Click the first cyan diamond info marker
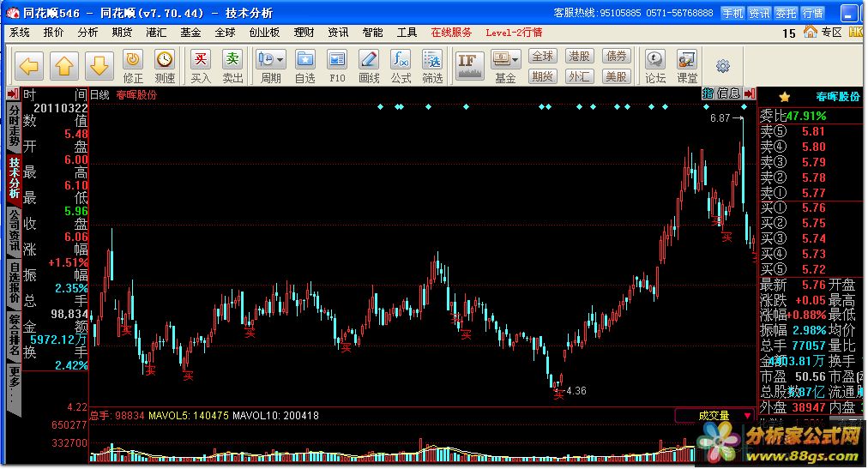The image size is (868, 469). point(380,106)
